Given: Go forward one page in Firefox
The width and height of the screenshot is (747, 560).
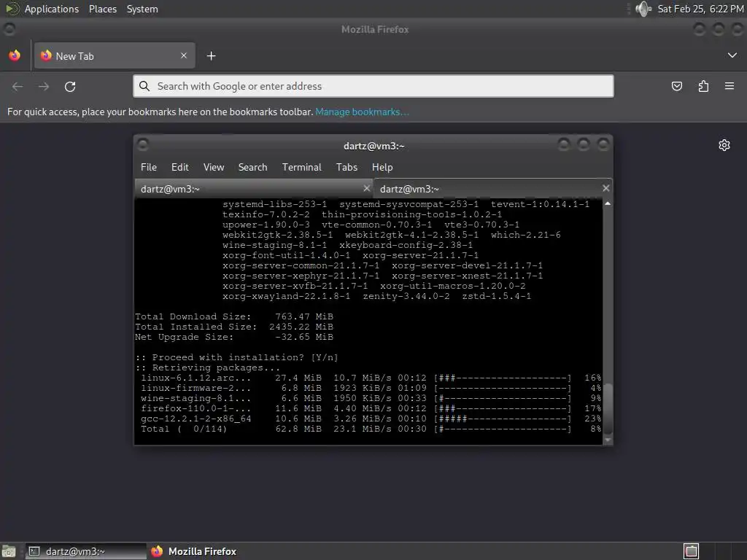Looking at the screenshot, I should (44, 86).
